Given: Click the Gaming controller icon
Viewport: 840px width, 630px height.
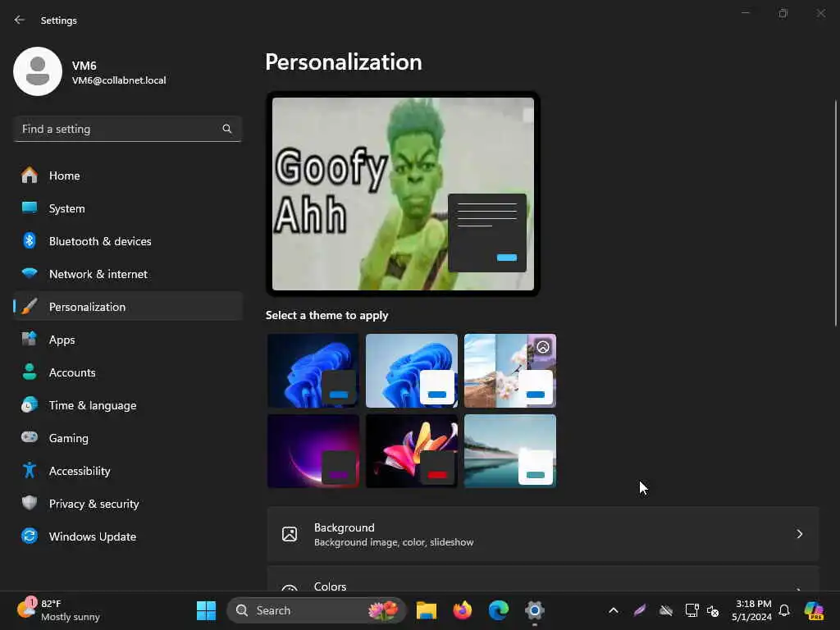Looking at the screenshot, I should tap(30, 437).
